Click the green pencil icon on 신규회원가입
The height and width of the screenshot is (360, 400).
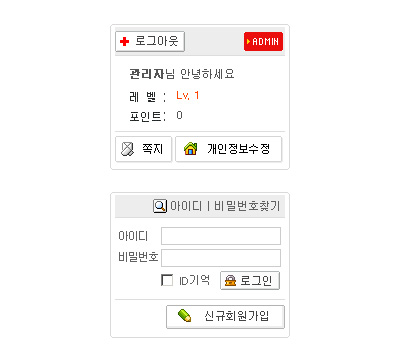(185, 315)
